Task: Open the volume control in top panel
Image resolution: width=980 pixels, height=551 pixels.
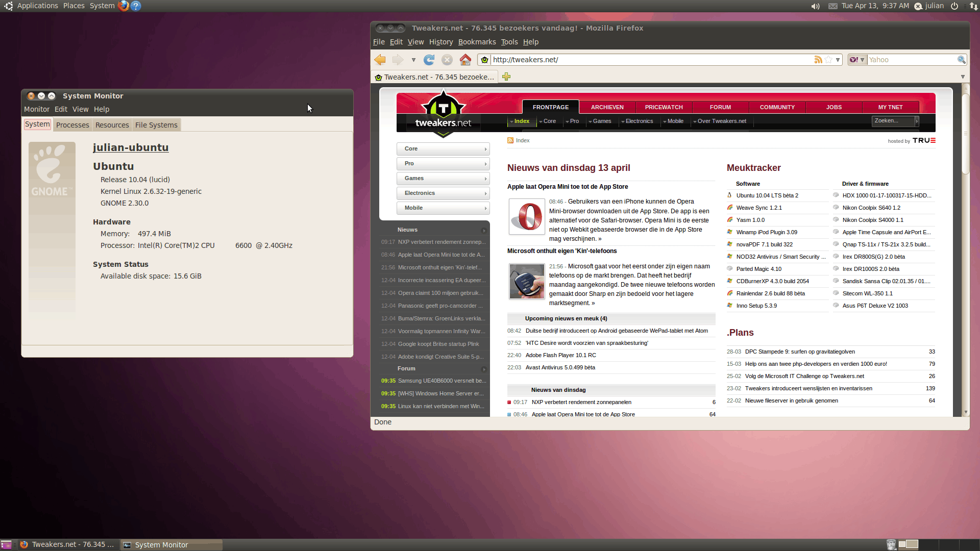Action: (815, 6)
